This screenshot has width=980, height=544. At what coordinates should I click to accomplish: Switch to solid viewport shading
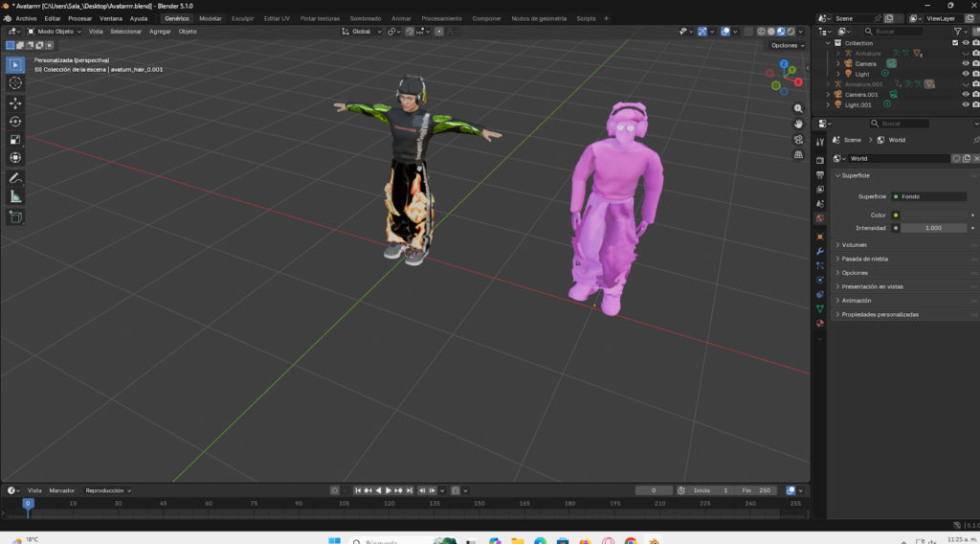[771, 32]
